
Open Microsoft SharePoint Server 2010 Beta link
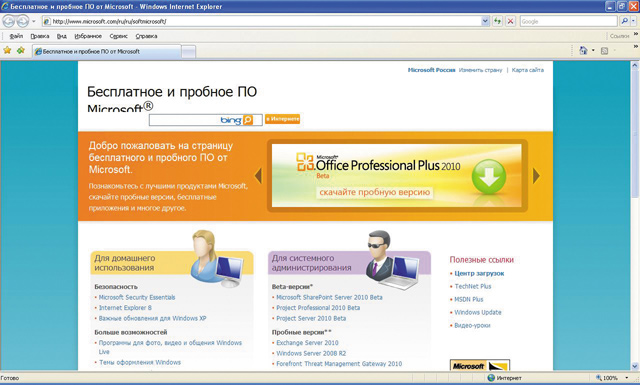pyautogui.click(x=329, y=297)
